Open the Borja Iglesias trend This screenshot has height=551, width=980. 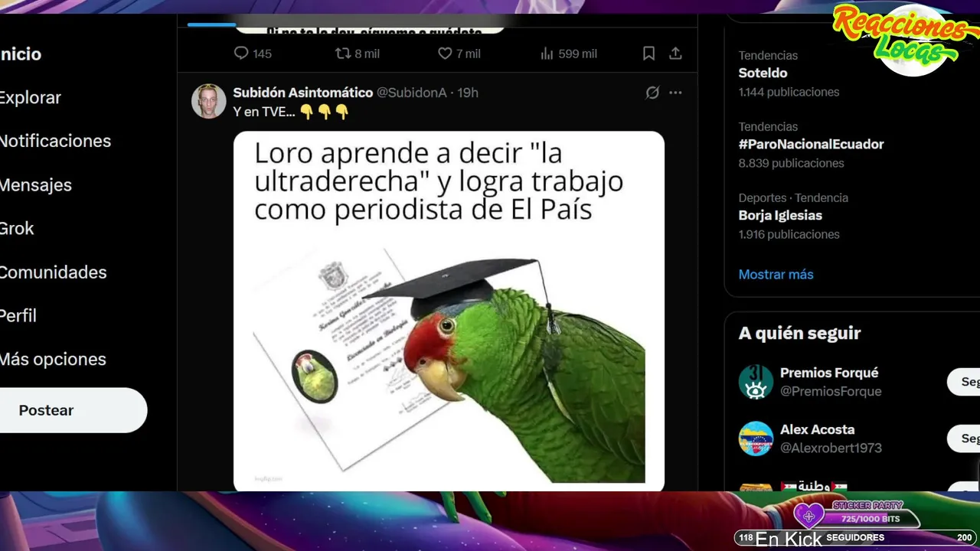[x=780, y=216]
